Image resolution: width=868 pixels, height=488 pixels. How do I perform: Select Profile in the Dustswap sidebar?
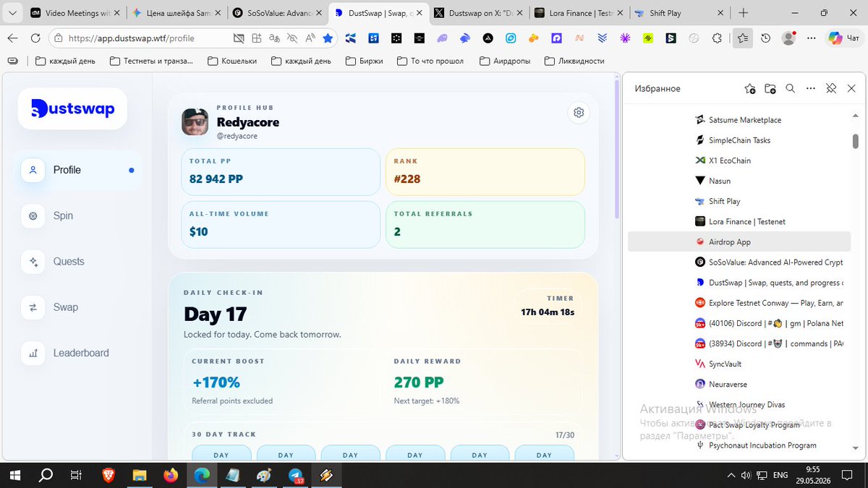click(80, 170)
